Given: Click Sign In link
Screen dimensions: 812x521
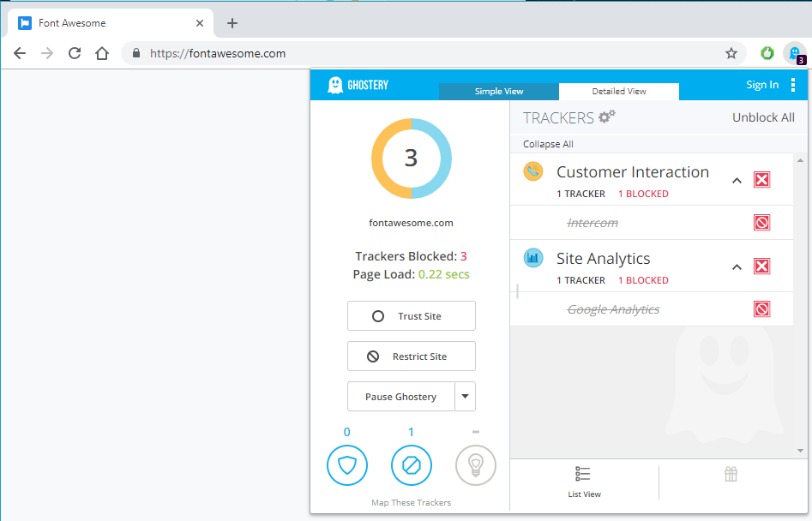Looking at the screenshot, I should coord(762,85).
